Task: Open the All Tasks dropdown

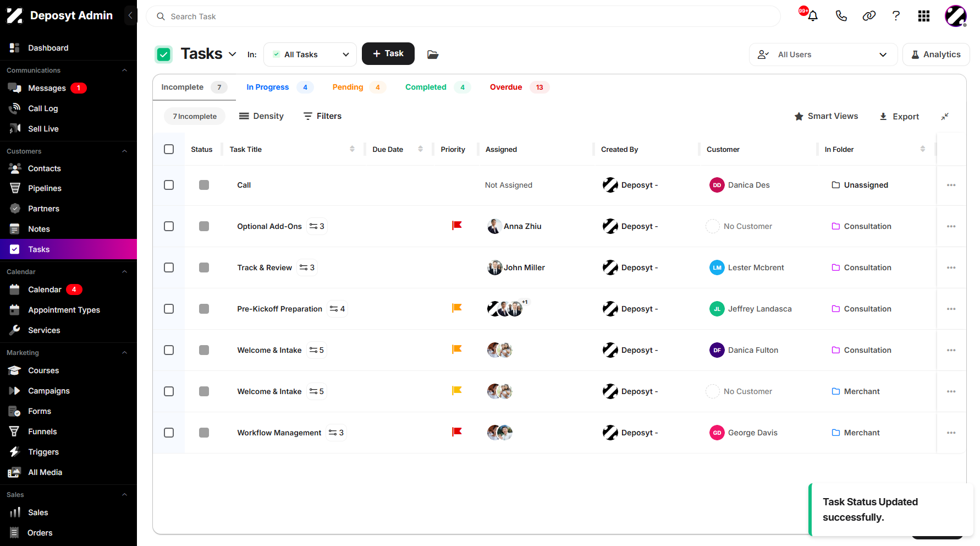Action: pos(310,54)
